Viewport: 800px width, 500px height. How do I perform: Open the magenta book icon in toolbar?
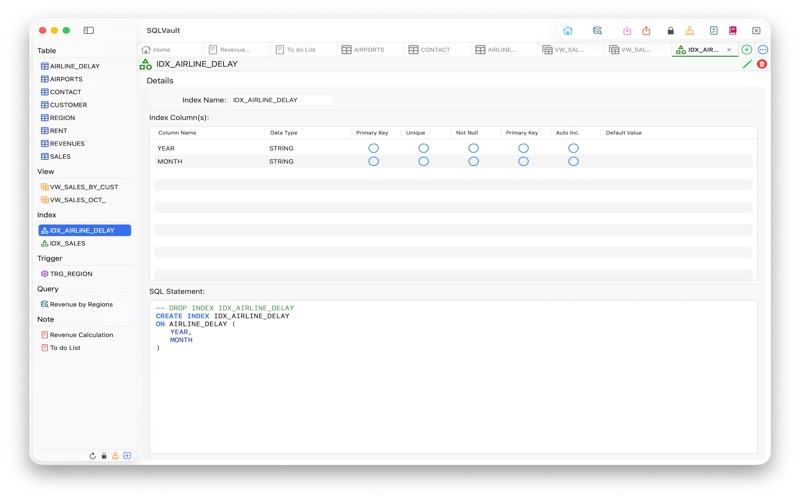[x=733, y=31]
